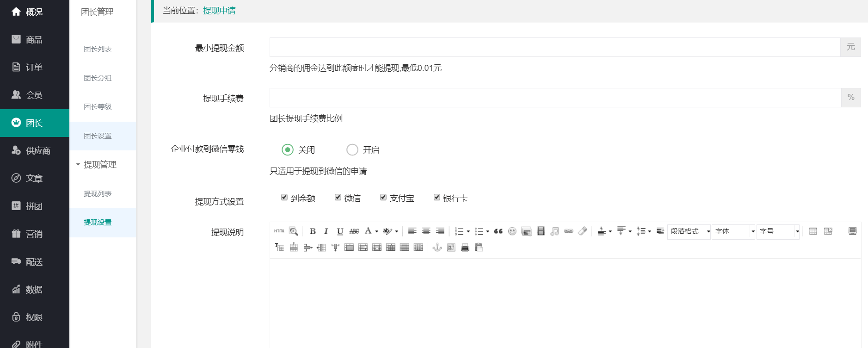Image resolution: width=868 pixels, height=348 pixels.
Task: Click the font color A icon
Action: point(368,230)
